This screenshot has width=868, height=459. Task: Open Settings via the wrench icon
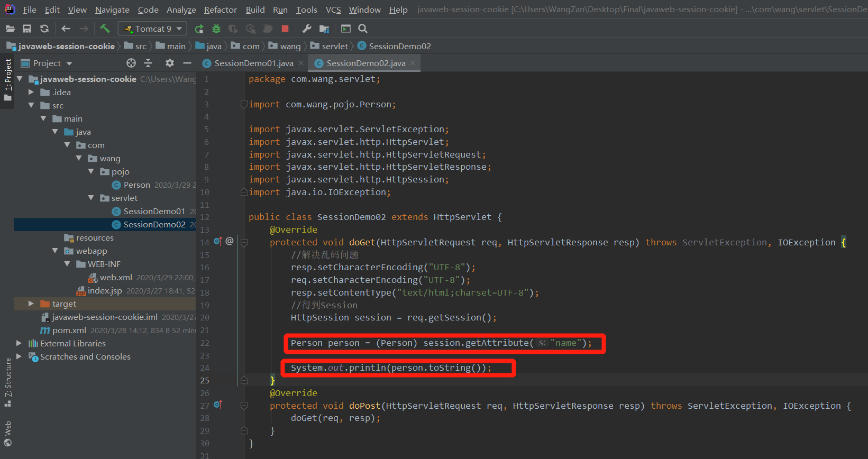(307, 29)
